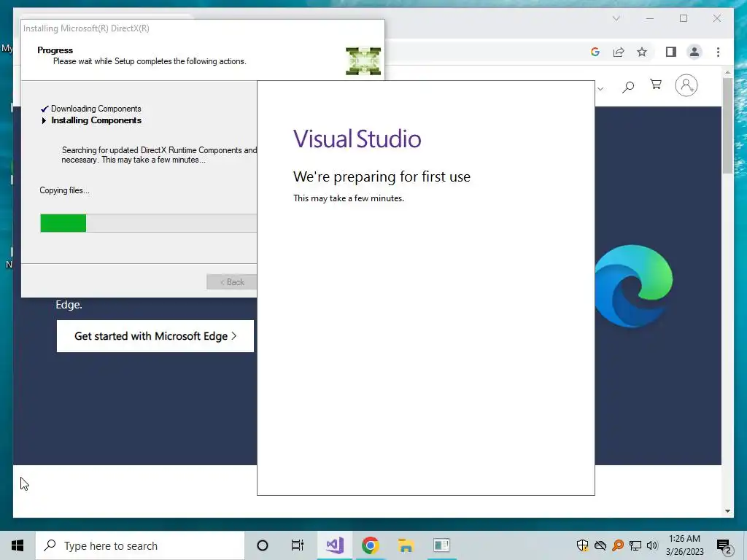Click "We're preparing for first use" text
Screen dimensions: 747x560
pyautogui.click(x=382, y=176)
